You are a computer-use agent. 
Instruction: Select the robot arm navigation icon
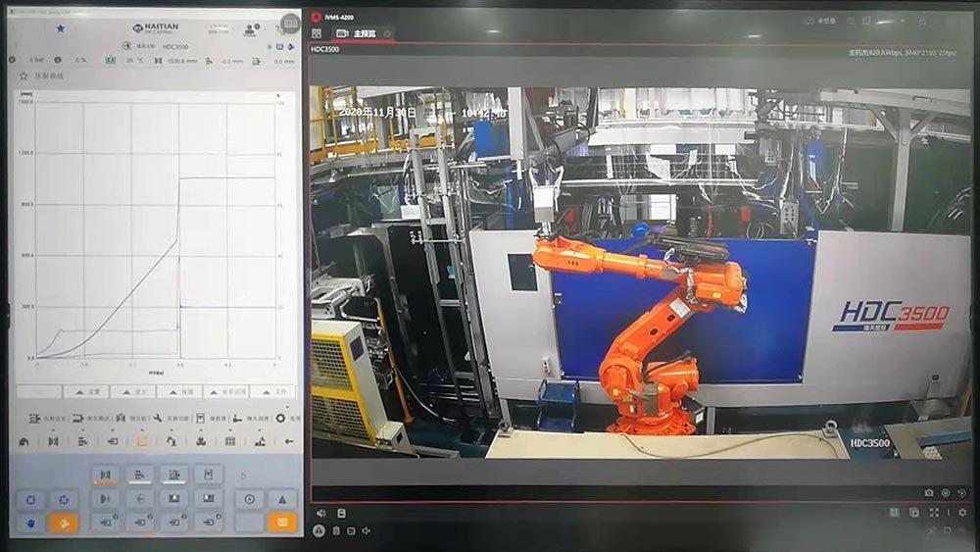click(x=171, y=441)
